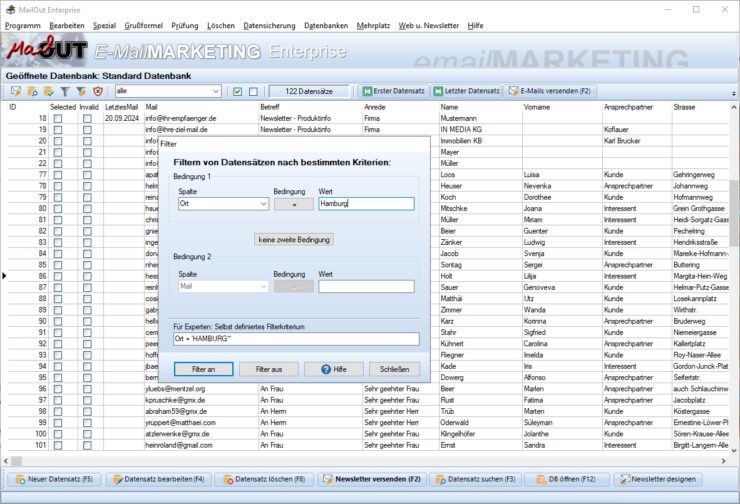Tick Invalid checkbox for ID 99
740x504 pixels.
coord(87,423)
